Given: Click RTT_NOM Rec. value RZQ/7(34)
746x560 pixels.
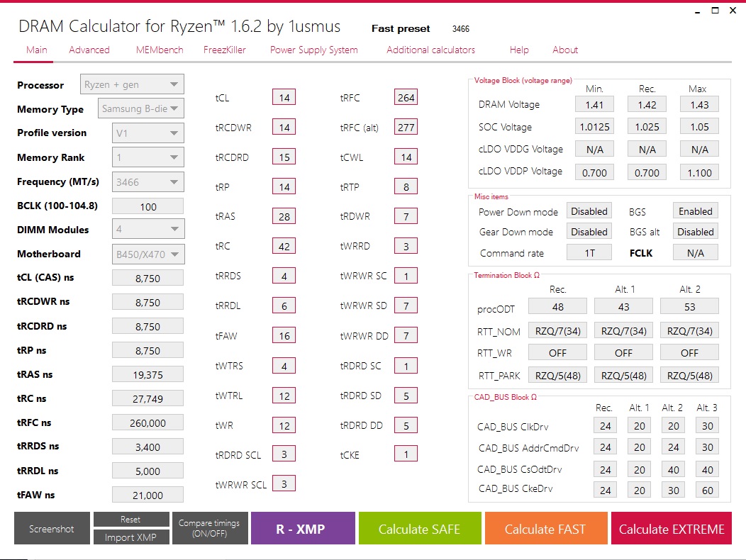Looking at the screenshot, I should [557, 330].
